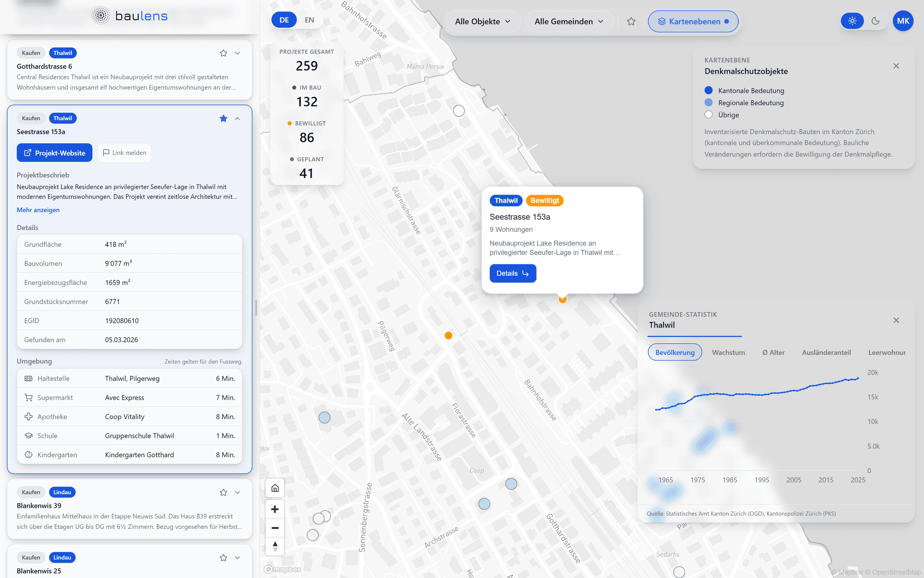Click the Mehr anzeigen link

pyautogui.click(x=38, y=210)
